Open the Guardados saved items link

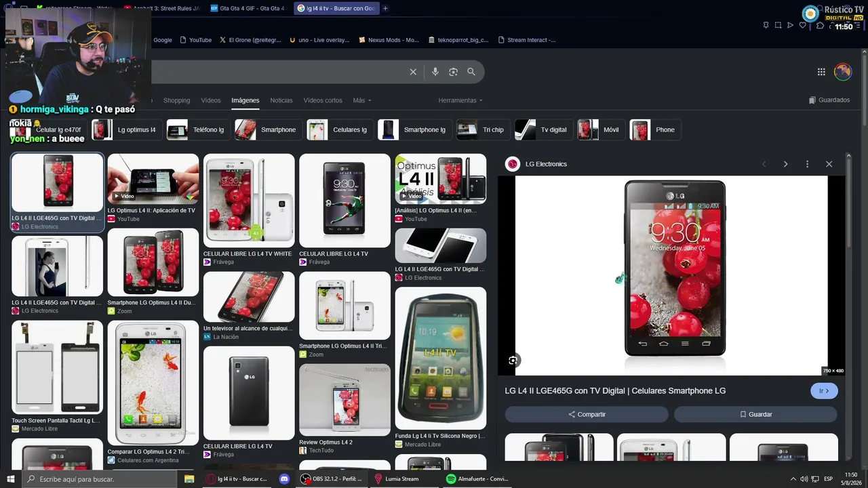(829, 100)
